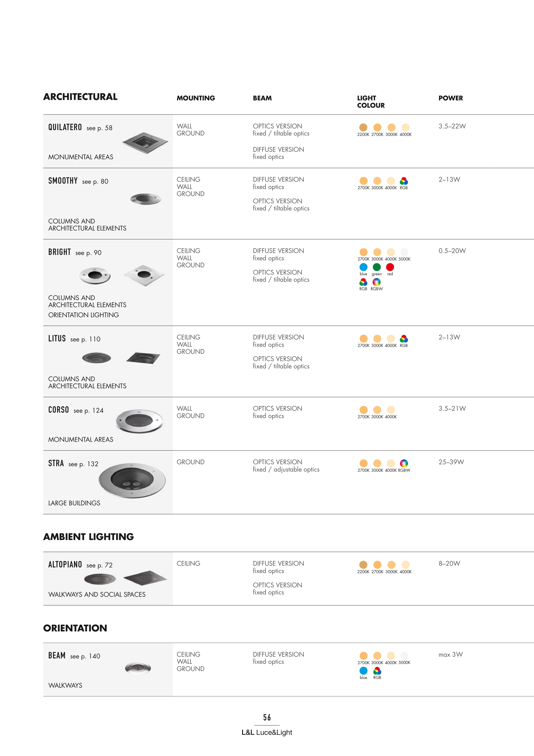Click the RGB icon in the Beam row

377,671
